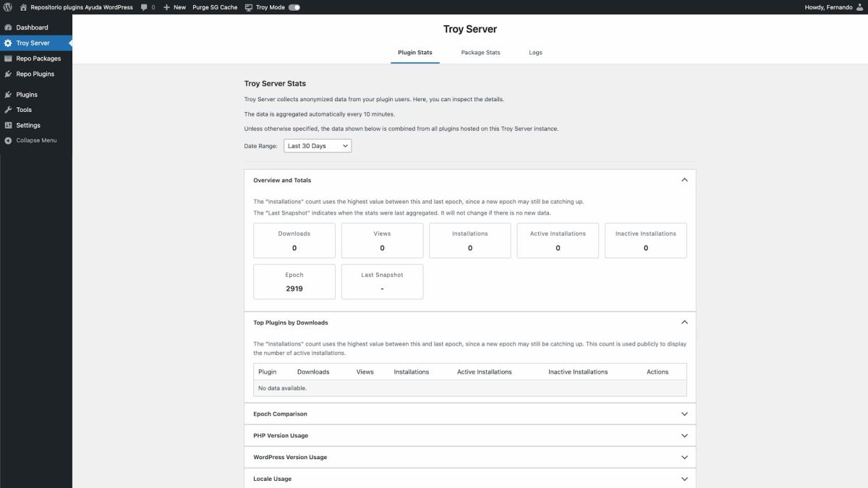Image resolution: width=868 pixels, height=488 pixels.
Task: Click the Active Installations column header
Action: click(485, 372)
